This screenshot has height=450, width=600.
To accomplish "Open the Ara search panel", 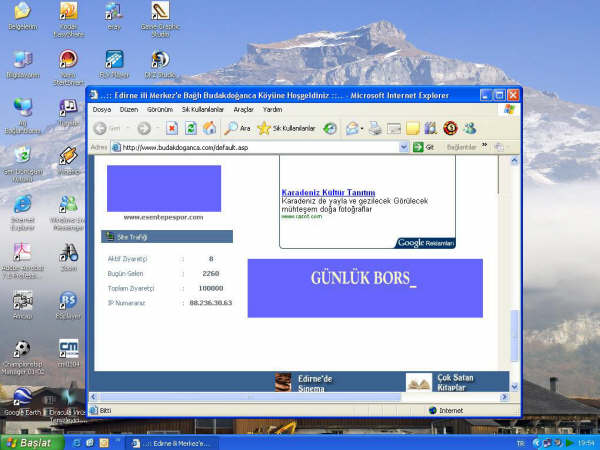I will coord(237,128).
